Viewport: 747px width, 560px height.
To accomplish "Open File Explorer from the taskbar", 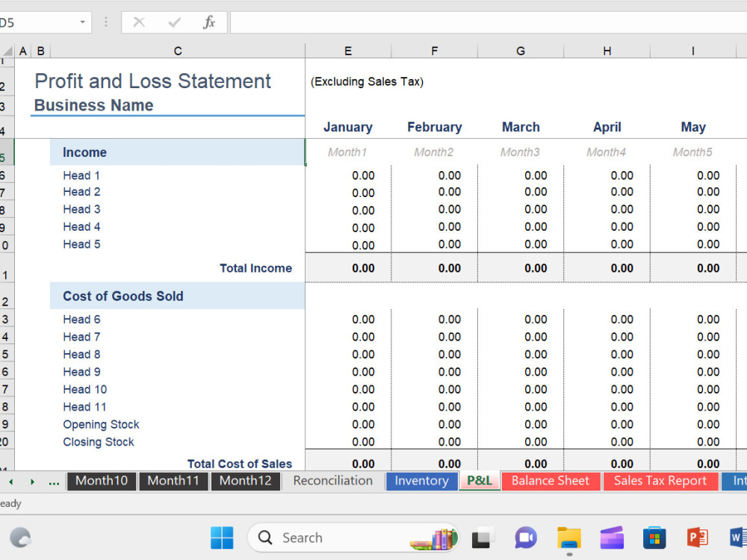I will tap(568, 538).
